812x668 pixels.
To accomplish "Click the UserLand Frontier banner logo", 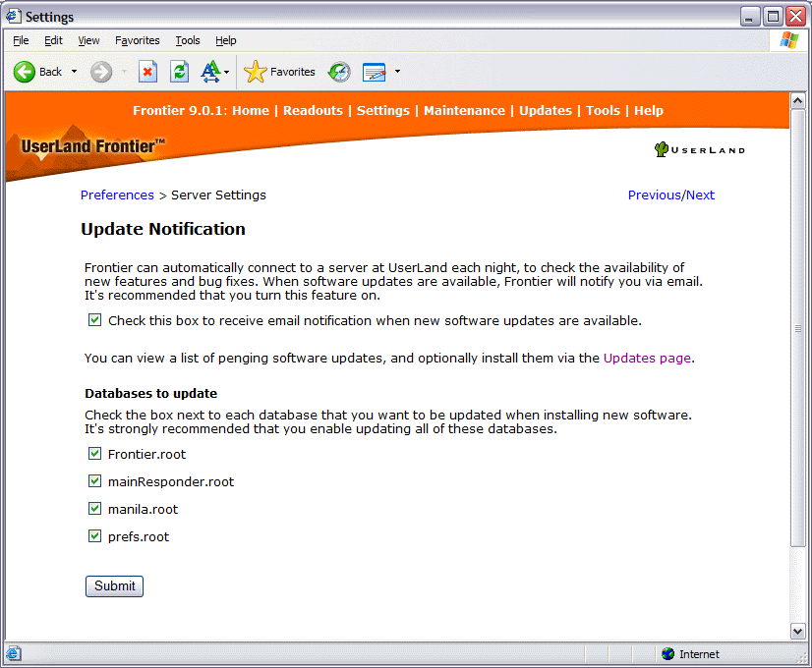I will point(93,146).
